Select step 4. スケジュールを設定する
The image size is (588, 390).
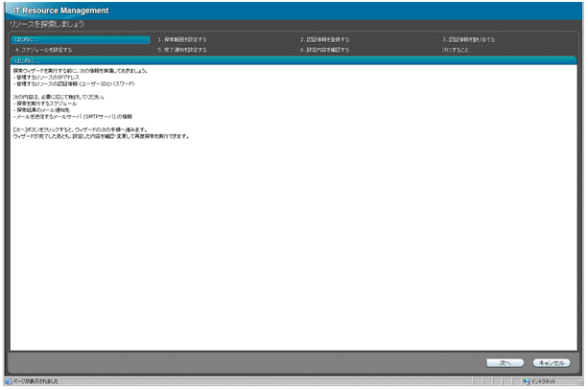pyautogui.click(x=43, y=49)
